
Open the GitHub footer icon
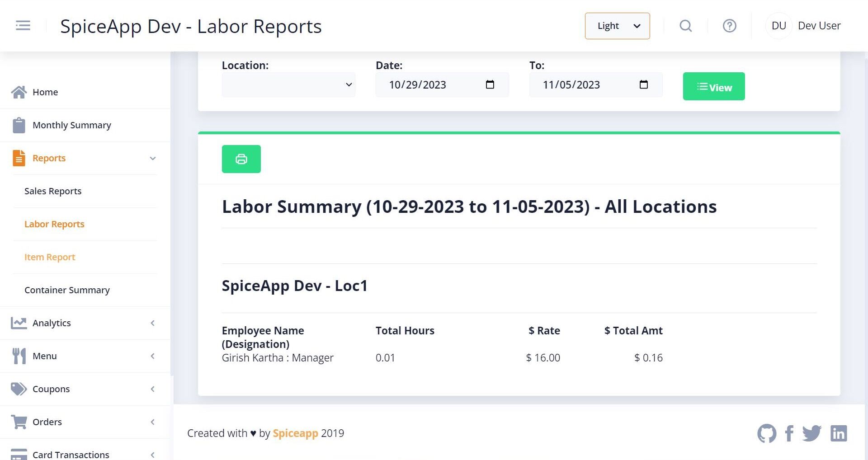(x=767, y=433)
